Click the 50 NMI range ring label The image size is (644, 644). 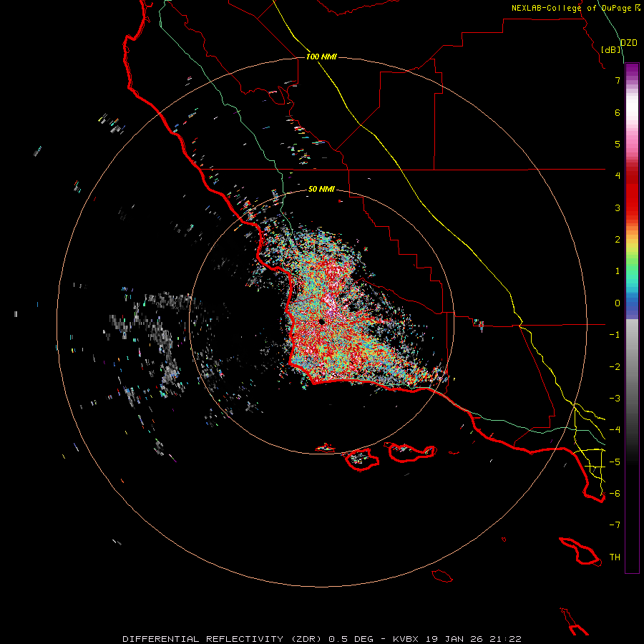321,189
